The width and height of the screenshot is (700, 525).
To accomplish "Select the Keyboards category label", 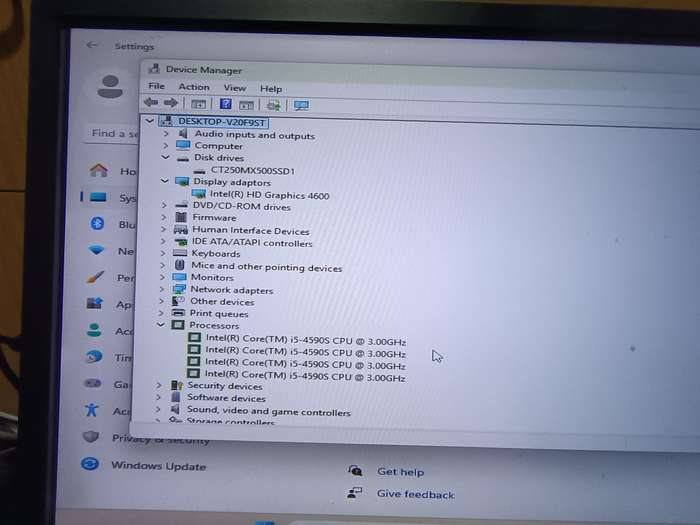I will click(x=216, y=254).
